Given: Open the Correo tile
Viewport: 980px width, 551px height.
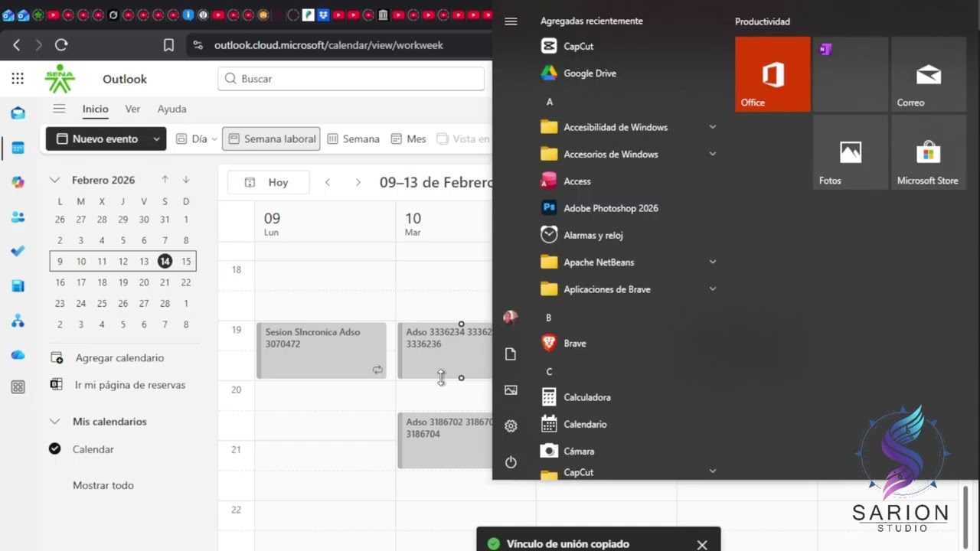Looking at the screenshot, I should click(929, 74).
